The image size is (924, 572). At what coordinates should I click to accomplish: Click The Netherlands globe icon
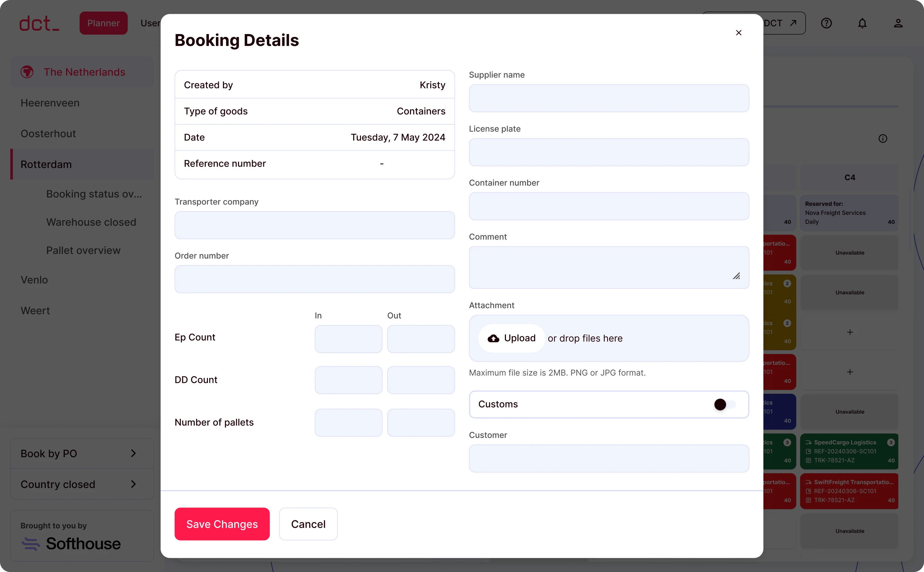pyautogui.click(x=27, y=72)
